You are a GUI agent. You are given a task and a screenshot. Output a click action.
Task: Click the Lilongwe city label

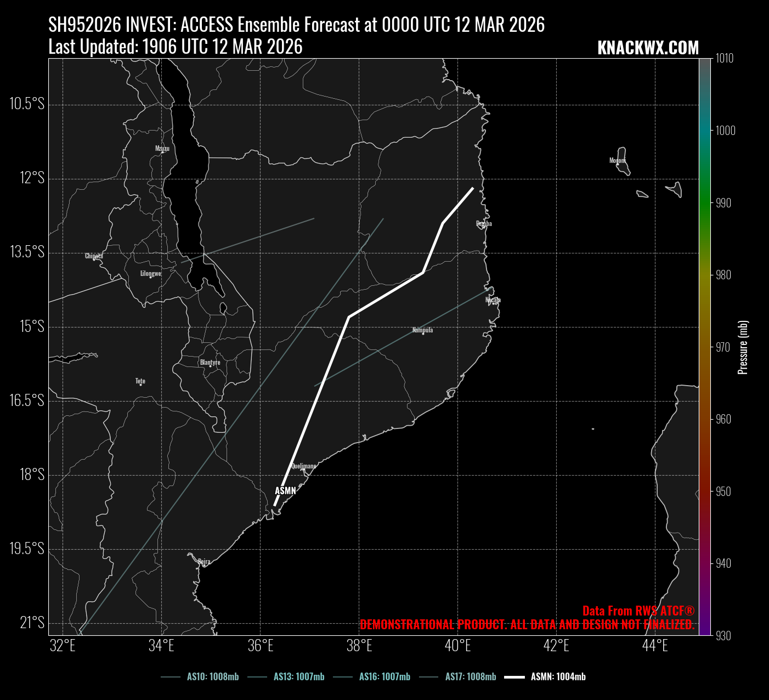[x=150, y=273]
